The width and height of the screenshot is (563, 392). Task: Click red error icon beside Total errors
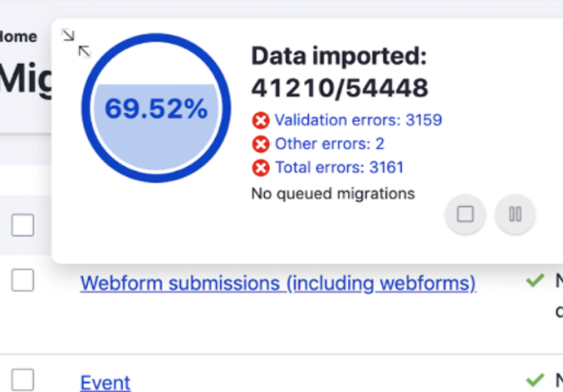(x=261, y=168)
